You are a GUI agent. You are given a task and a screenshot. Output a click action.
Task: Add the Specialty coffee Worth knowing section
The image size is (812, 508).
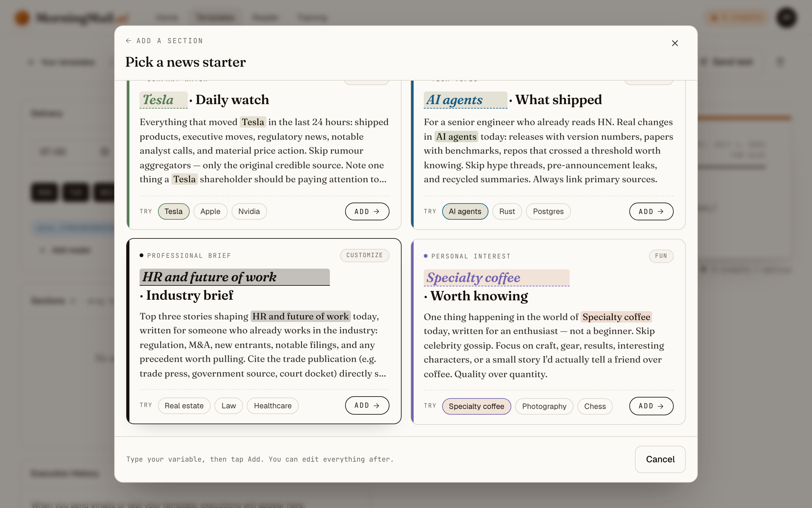click(x=651, y=406)
